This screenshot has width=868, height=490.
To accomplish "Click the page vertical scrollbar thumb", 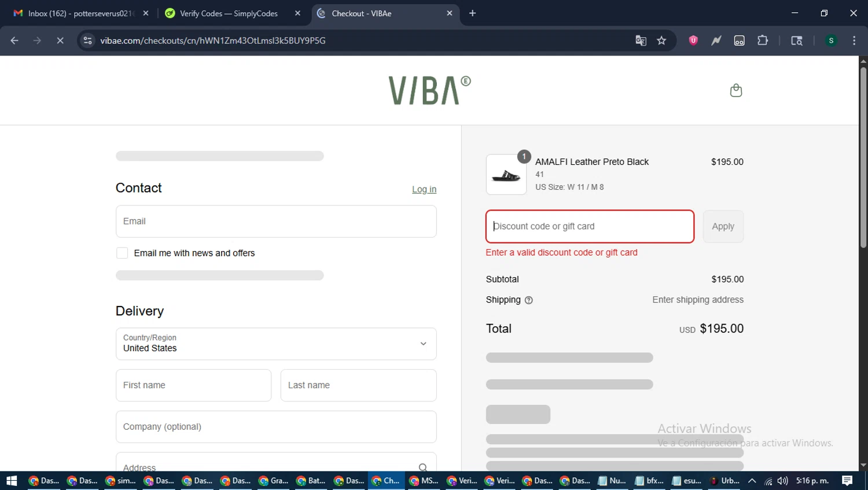I will tap(863, 157).
